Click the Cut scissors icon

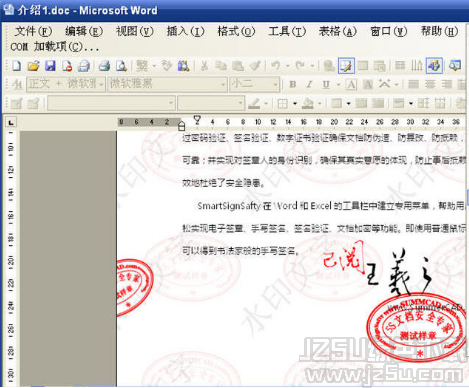click(204, 66)
